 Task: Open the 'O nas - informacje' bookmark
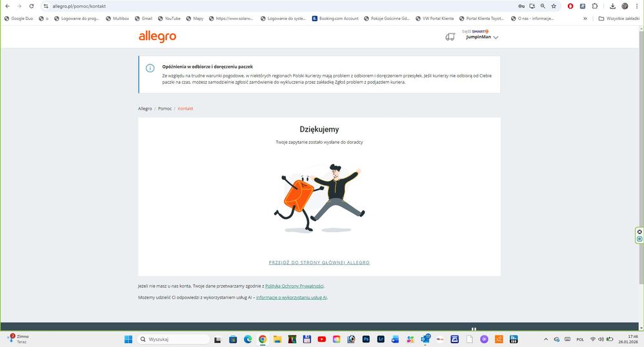[x=532, y=19]
